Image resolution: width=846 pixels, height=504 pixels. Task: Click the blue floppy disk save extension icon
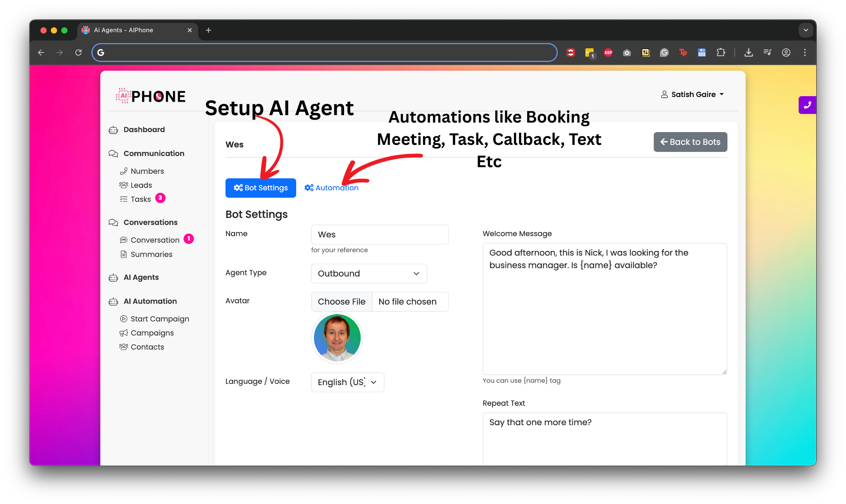(702, 52)
